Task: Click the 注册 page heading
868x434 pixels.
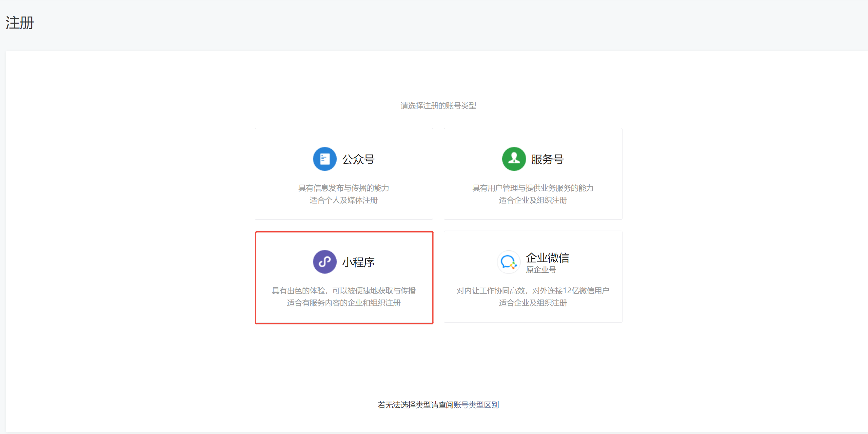Action: click(x=20, y=23)
